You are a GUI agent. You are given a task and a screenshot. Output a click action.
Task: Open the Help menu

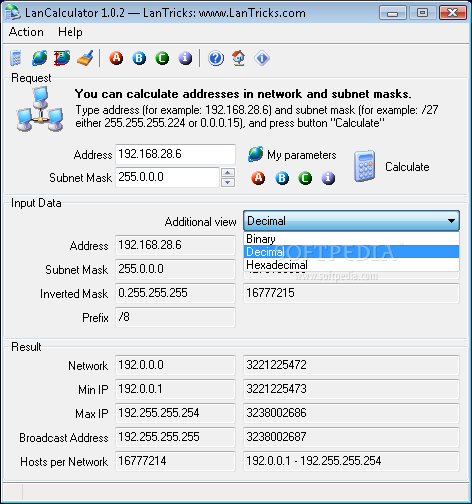(x=70, y=32)
